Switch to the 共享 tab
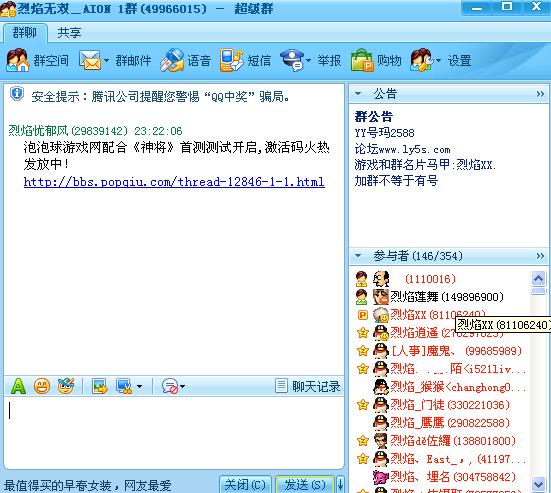 [x=69, y=33]
